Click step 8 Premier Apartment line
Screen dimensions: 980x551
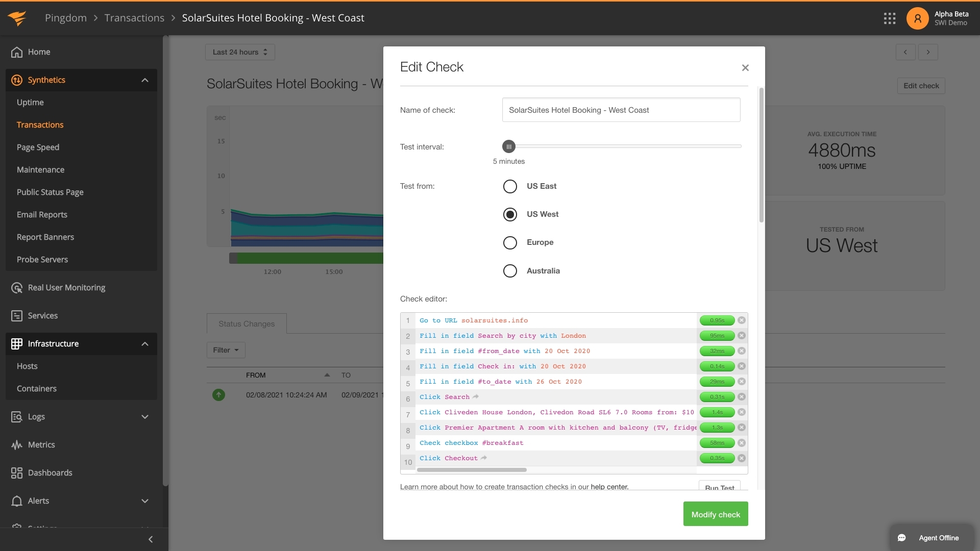click(556, 428)
